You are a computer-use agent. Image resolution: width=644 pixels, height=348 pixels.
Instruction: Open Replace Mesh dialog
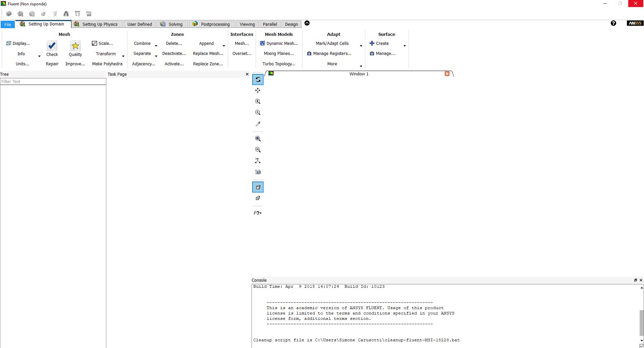click(208, 54)
